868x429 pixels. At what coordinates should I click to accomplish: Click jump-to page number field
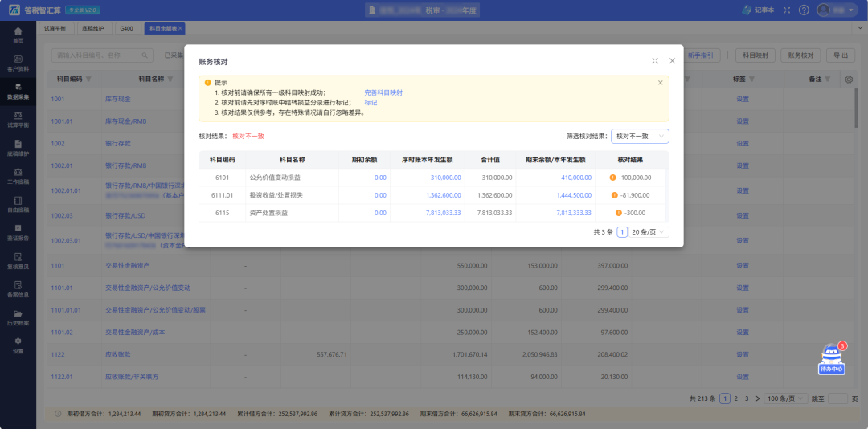(838, 398)
